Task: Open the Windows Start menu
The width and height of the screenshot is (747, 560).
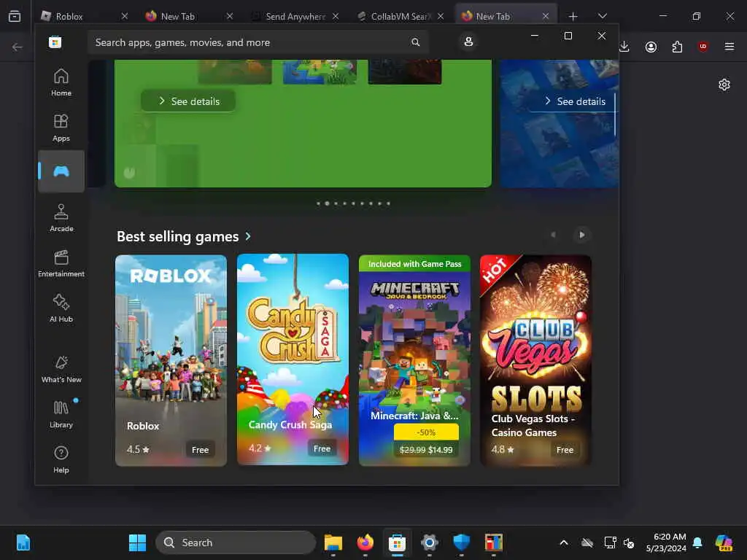Action: coord(138,542)
